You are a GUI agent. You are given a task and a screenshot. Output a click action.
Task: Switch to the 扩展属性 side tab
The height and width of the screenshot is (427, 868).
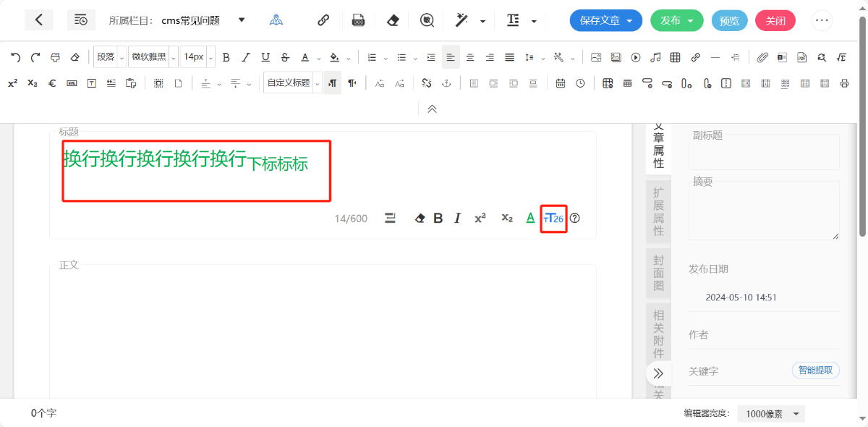pyautogui.click(x=658, y=211)
